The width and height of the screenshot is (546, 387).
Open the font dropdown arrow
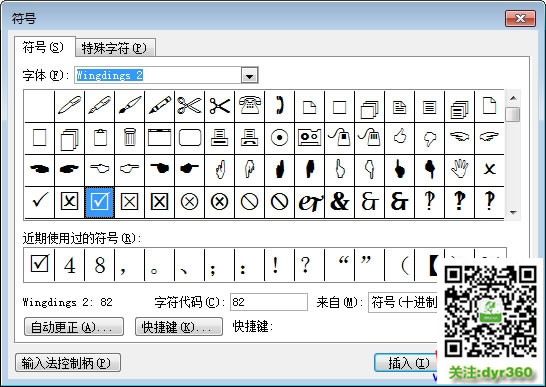[249, 75]
